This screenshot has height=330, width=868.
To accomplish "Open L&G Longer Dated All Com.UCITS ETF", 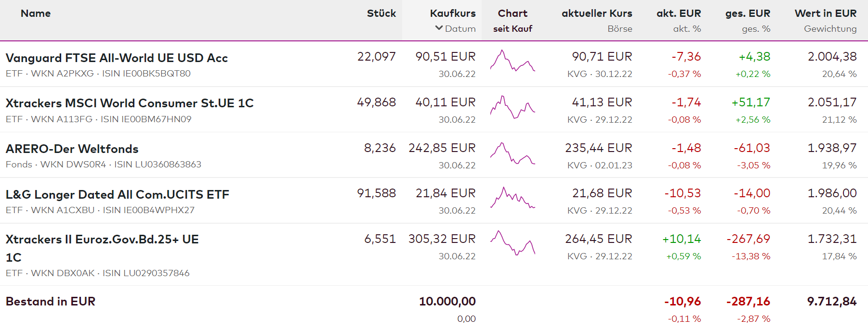I will pos(118,195).
